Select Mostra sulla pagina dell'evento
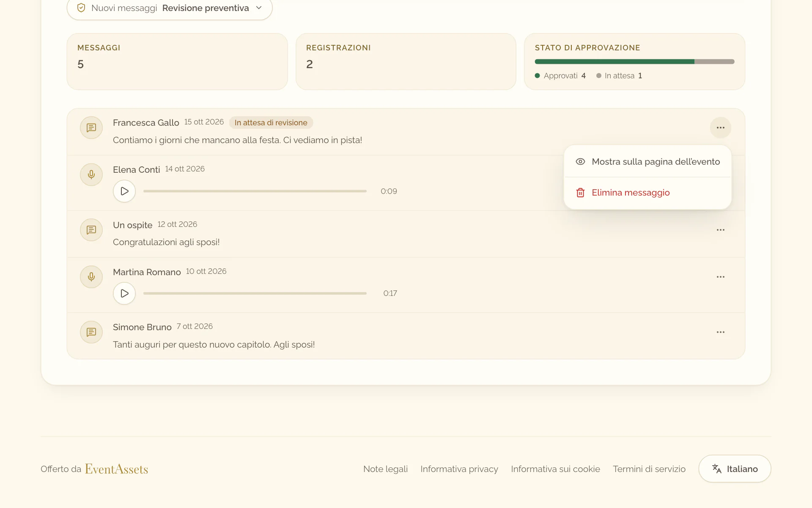The height and width of the screenshot is (508, 812). coord(647,162)
